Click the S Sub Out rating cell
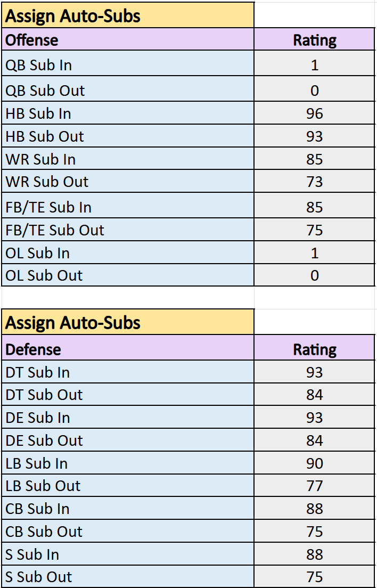377x588 pixels. (x=314, y=577)
